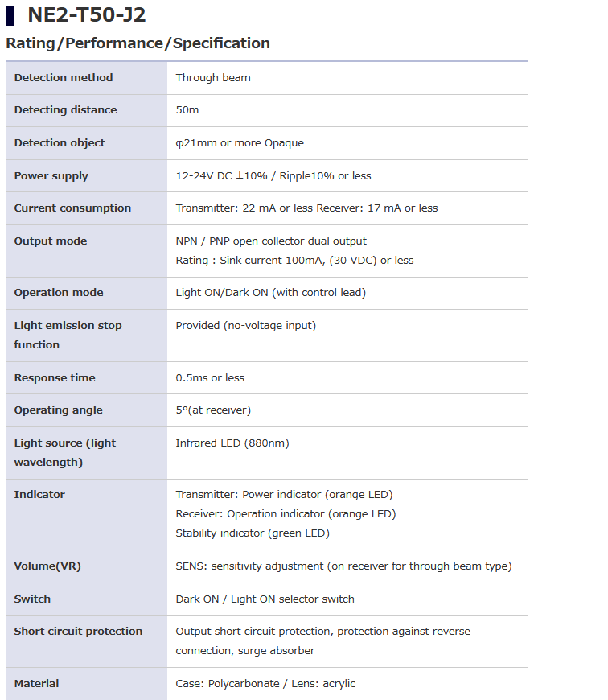Click the "Provided (no-voltage input)" value
The width and height of the screenshot is (608, 700).
[x=246, y=326]
